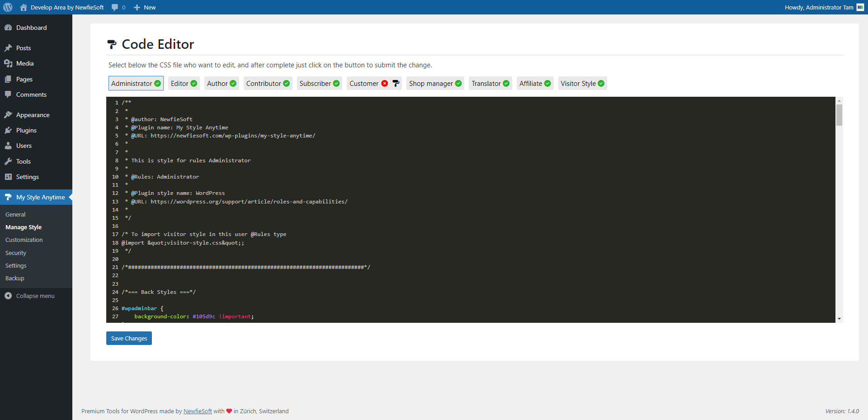Viewport: 868px width, 420px height.
Task: Click the Appearance paintbrush icon
Action: pos(8,115)
